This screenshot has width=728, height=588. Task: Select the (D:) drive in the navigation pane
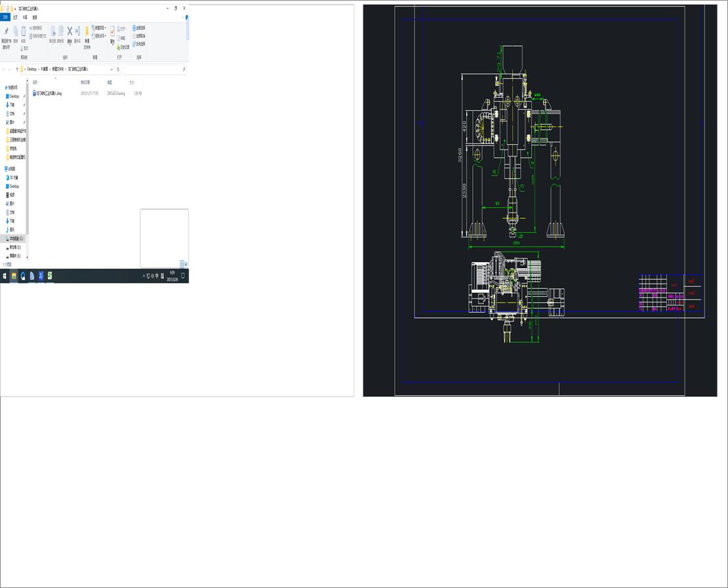(x=15, y=247)
